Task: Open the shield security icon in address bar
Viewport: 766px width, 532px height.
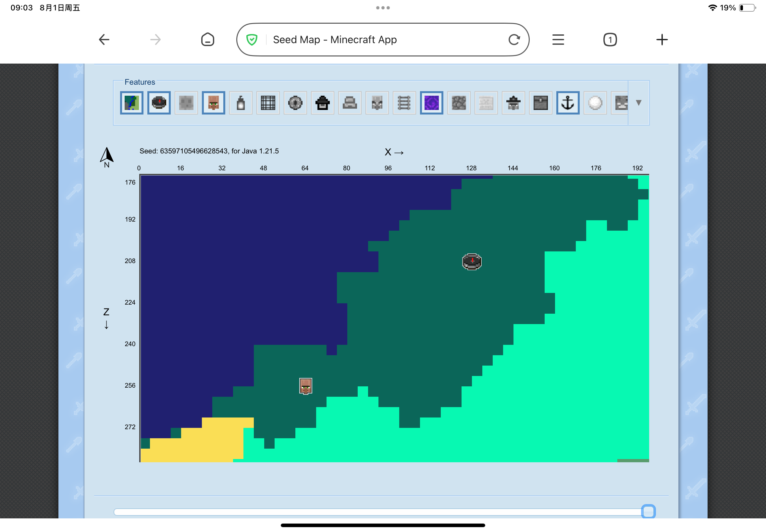Action: tap(252, 40)
